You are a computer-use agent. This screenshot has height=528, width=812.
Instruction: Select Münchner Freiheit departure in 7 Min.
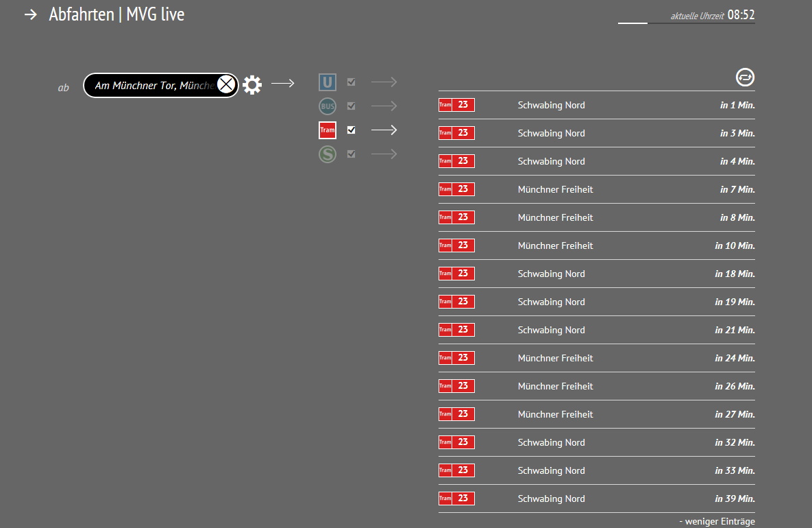tap(596, 189)
